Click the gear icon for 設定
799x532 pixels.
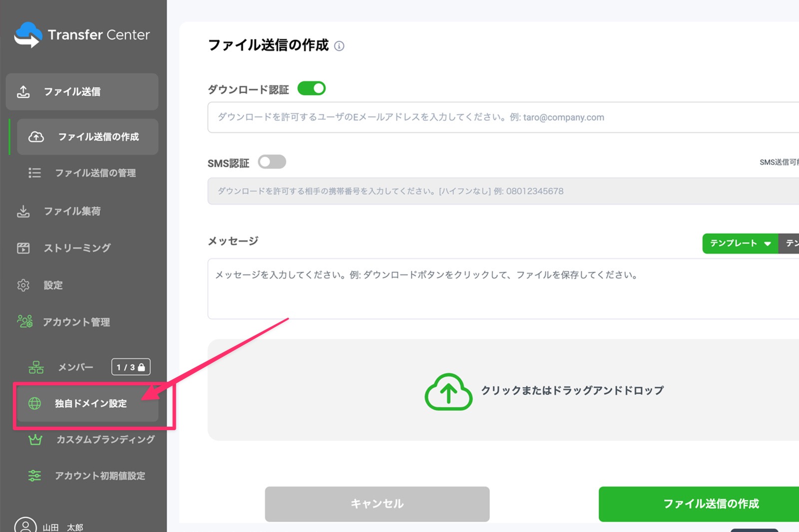point(23,285)
